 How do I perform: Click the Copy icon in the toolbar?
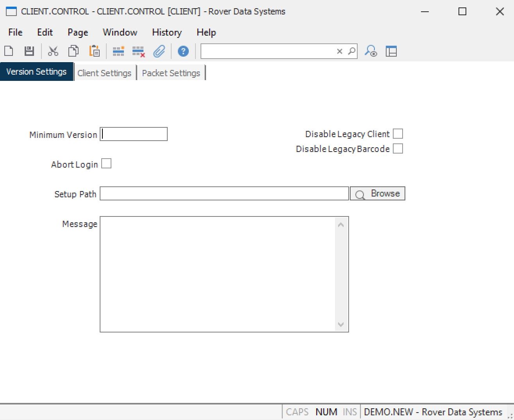point(73,51)
